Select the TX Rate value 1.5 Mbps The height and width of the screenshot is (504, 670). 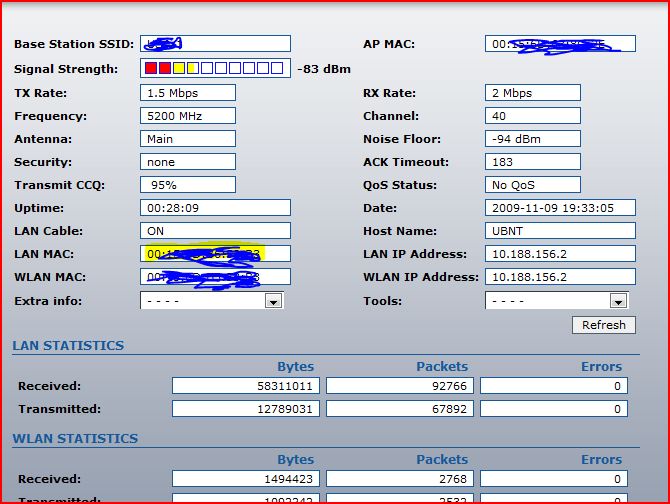[x=188, y=93]
